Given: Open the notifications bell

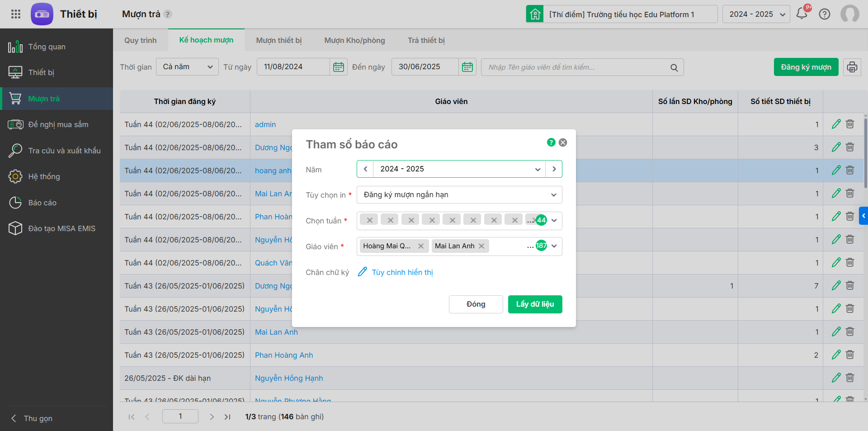Looking at the screenshot, I should 802,14.
